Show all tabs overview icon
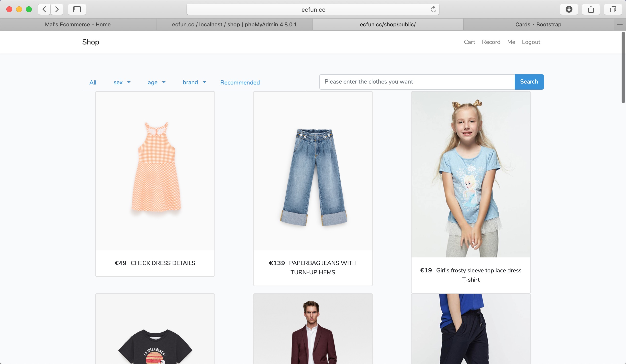 point(613,10)
